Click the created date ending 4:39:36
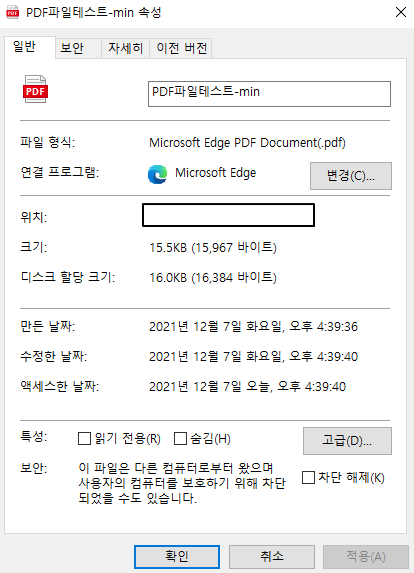This screenshot has width=414, height=573. pos(253,326)
